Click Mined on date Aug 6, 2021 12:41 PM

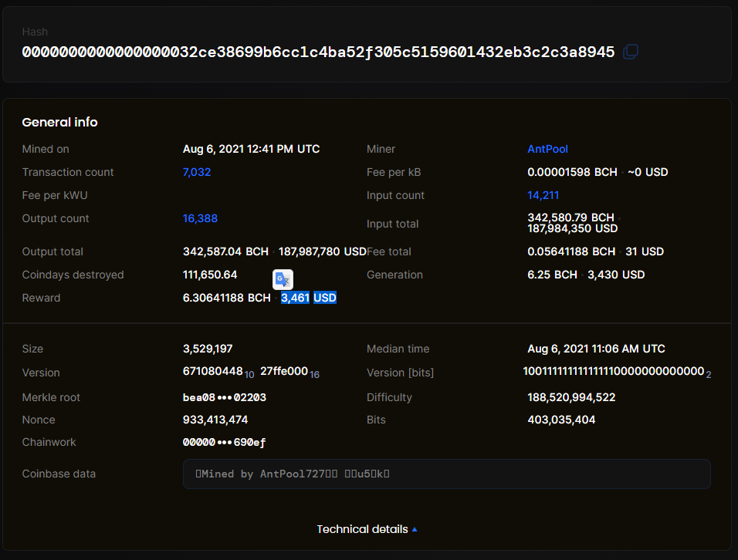251,149
